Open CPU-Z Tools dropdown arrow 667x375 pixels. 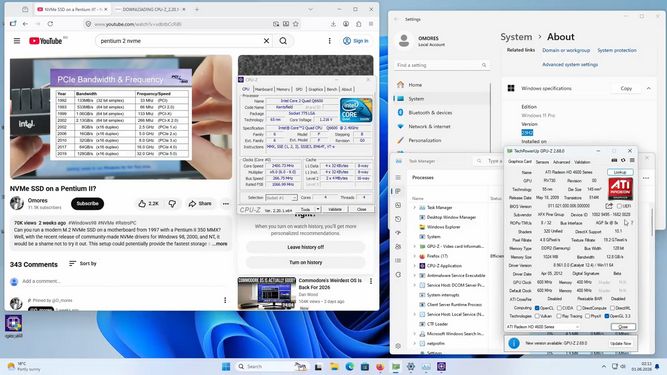click(318, 210)
